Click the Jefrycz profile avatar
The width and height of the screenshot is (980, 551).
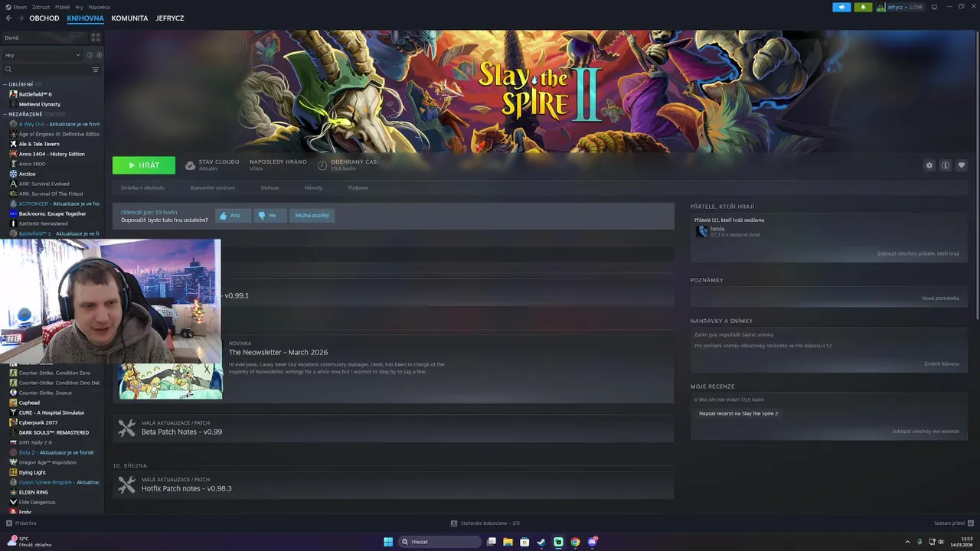coord(880,7)
